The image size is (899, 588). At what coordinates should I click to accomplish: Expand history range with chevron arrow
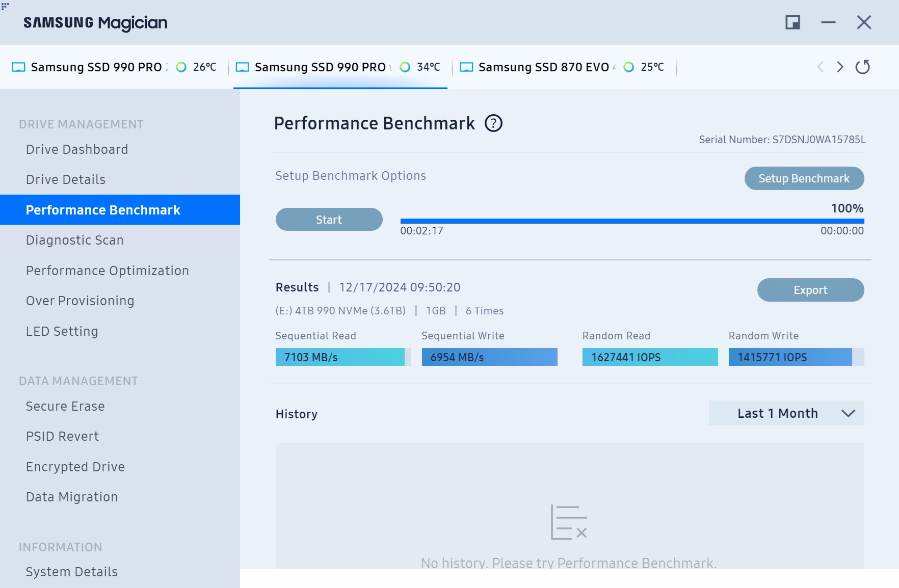848,413
